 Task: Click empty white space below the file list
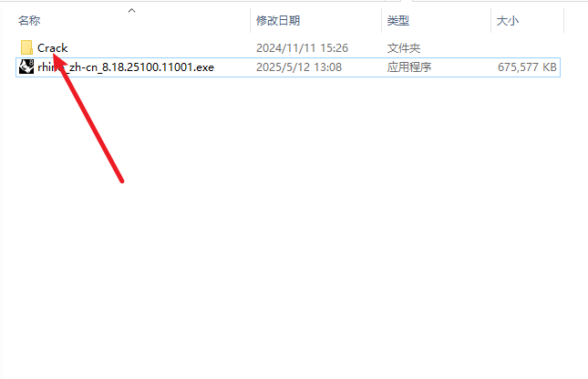(293, 225)
